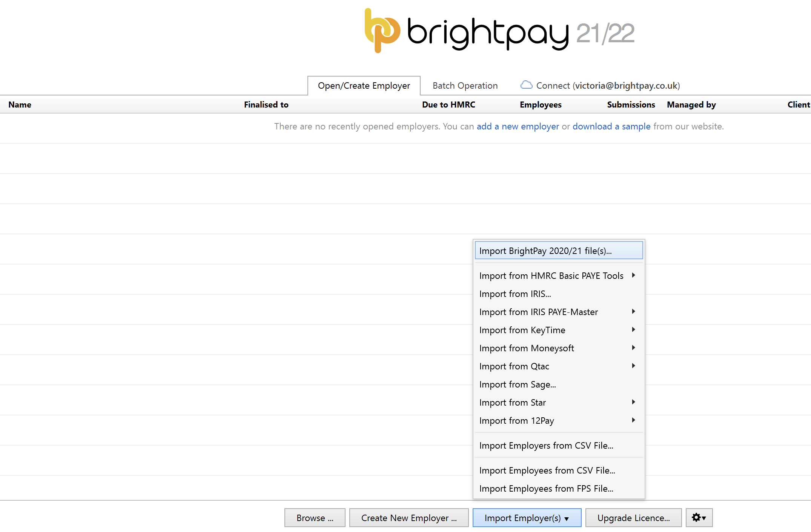Expand Import from HMRC Basic PAYE Tools submenu arrow
The width and height of the screenshot is (811, 532).
[634, 275]
